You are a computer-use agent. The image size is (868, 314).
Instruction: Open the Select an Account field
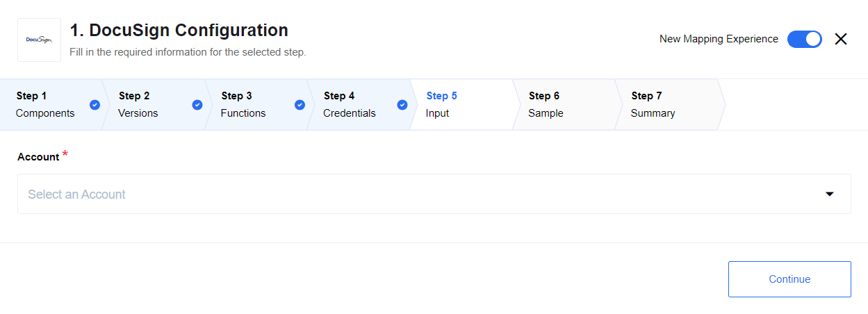point(434,194)
